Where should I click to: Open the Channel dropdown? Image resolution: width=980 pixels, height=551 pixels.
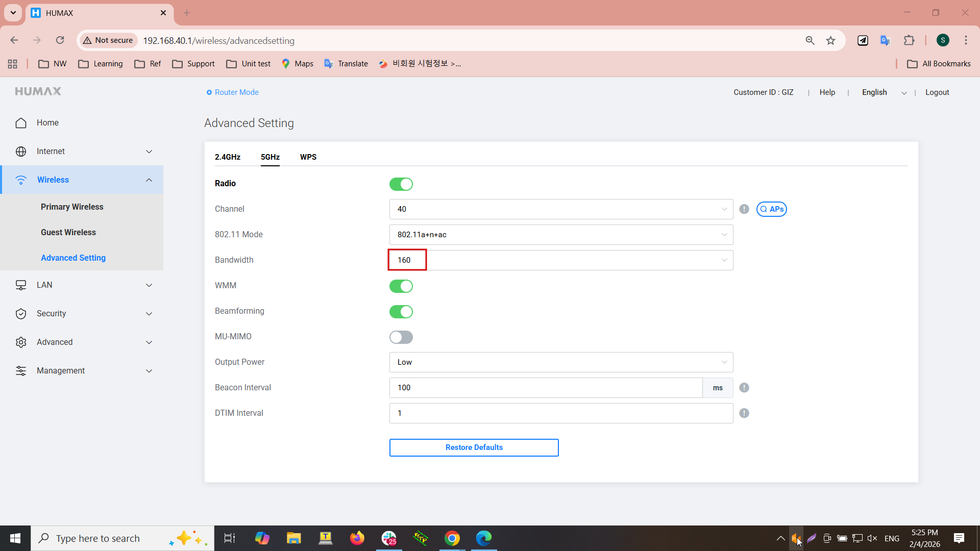pos(561,209)
